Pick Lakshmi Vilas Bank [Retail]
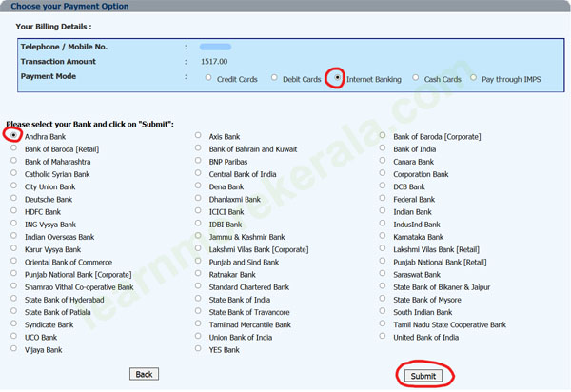This screenshot has height=392, width=571. point(383,248)
